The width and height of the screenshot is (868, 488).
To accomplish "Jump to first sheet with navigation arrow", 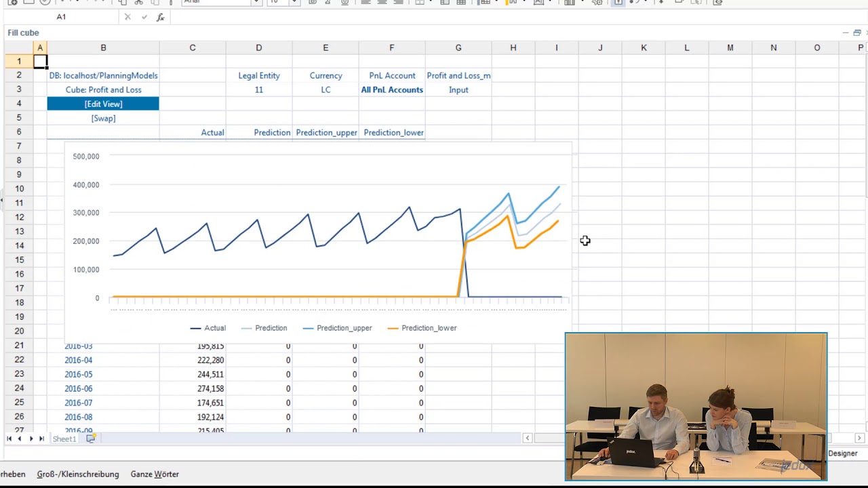I will (x=9, y=439).
